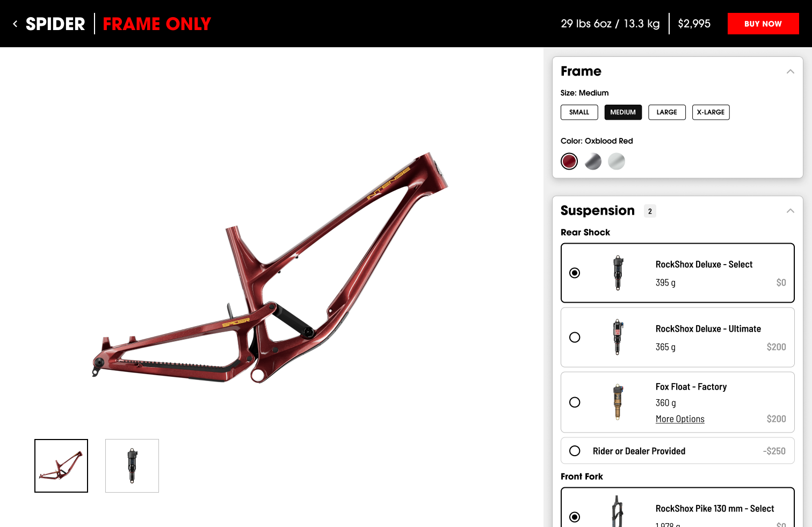Screen dimensions: 812x527
Task: Pick the light silver color swatch
Action: point(617,161)
